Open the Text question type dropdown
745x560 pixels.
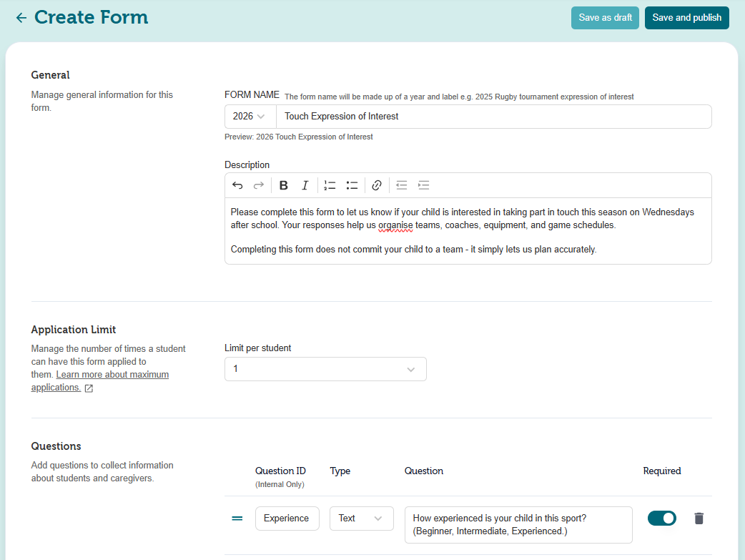[361, 519]
